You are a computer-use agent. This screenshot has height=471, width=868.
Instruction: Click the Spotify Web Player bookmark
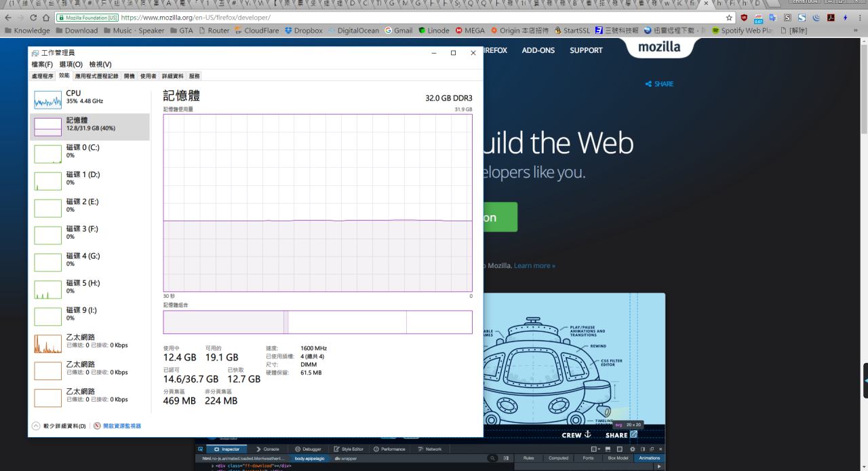coord(741,31)
